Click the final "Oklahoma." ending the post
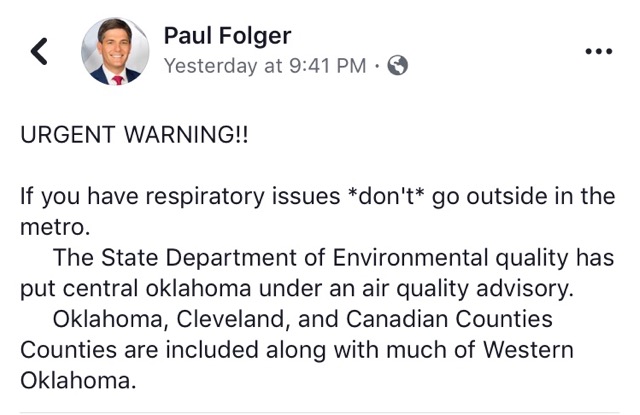The height and width of the screenshot is (415, 640). click(78, 381)
